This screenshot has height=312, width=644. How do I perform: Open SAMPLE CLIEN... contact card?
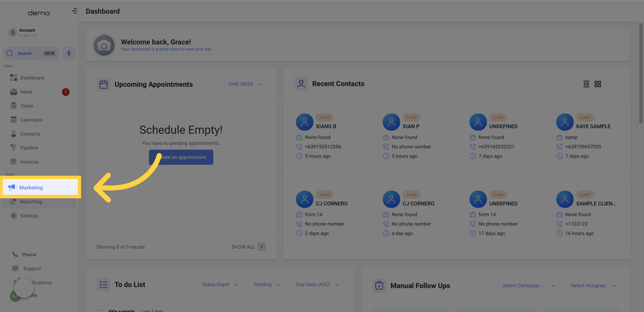pyautogui.click(x=587, y=213)
